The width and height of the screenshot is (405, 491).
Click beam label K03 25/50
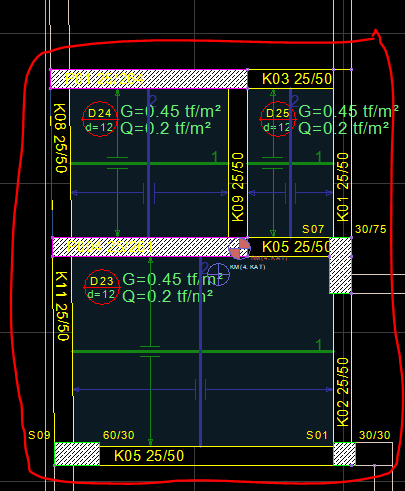[x=297, y=79]
